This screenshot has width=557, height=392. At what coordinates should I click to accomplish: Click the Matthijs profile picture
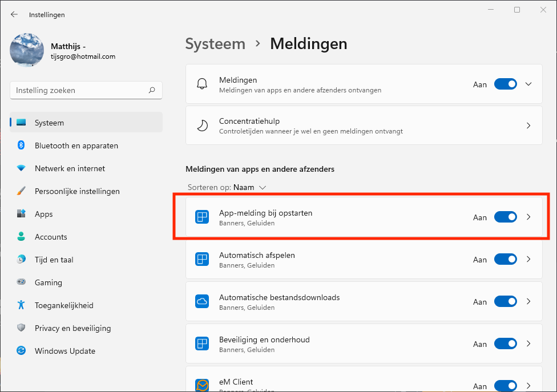pos(27,50)
